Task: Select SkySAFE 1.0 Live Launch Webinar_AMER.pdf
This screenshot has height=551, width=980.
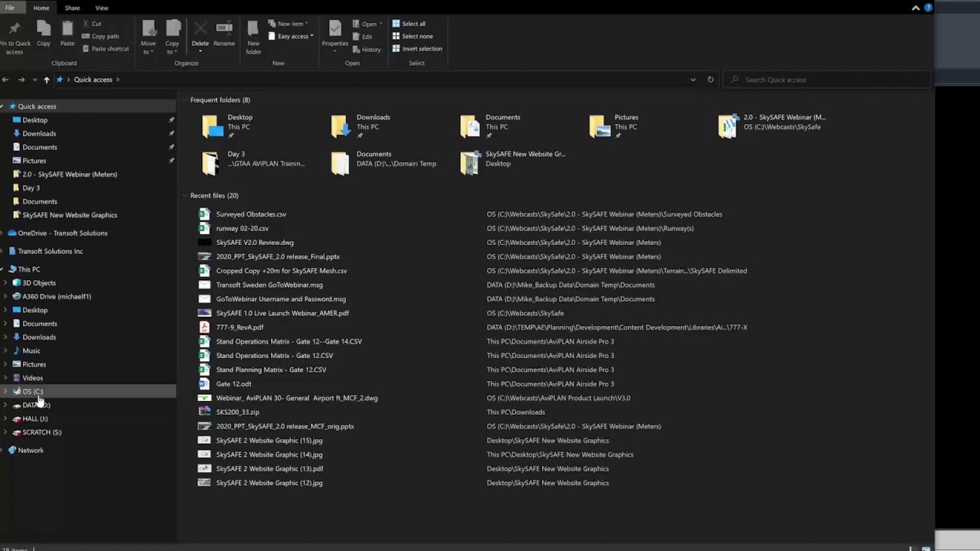Action: pyautogui.click(x=283, y=313)
